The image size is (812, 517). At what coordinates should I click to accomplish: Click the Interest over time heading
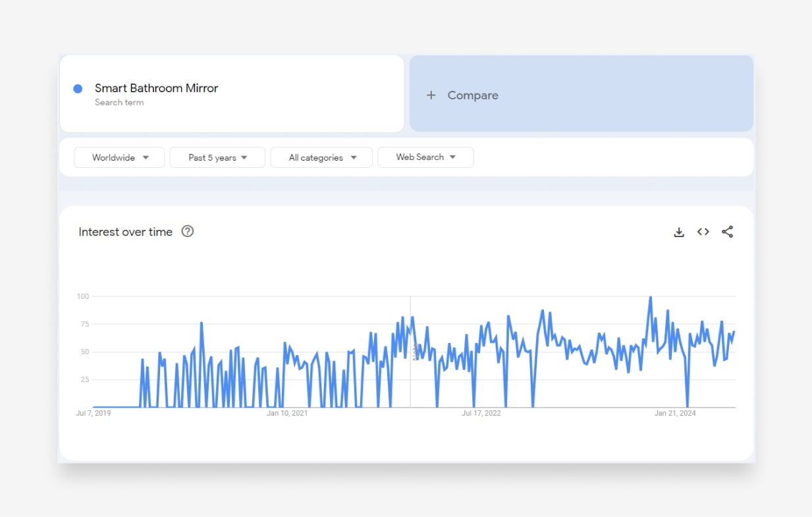click(x=125, y=232)
